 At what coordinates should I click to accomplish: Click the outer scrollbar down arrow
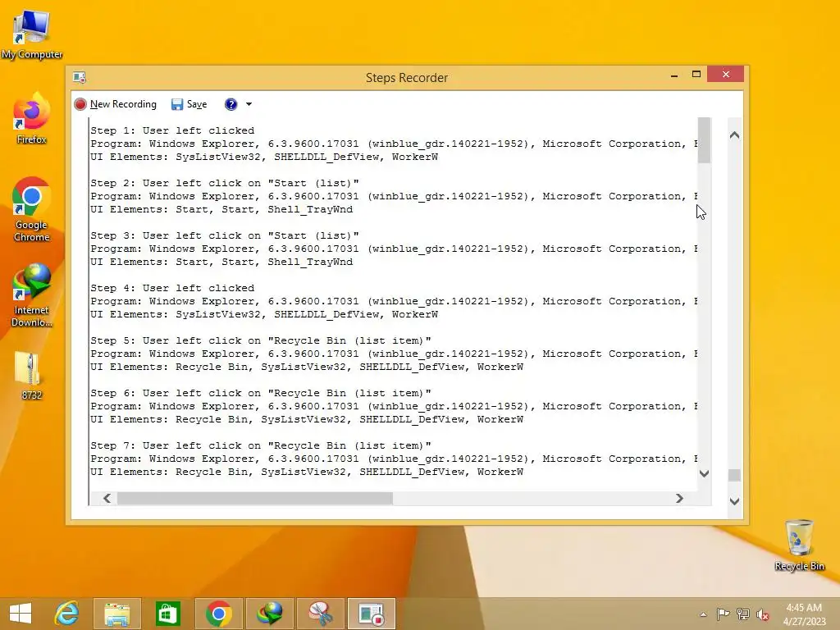(734, 501)
